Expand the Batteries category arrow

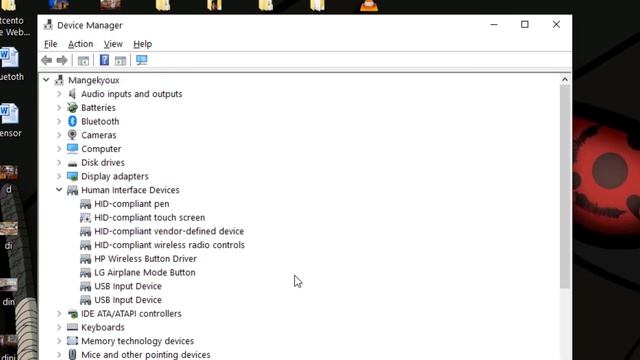click(59, 108)
